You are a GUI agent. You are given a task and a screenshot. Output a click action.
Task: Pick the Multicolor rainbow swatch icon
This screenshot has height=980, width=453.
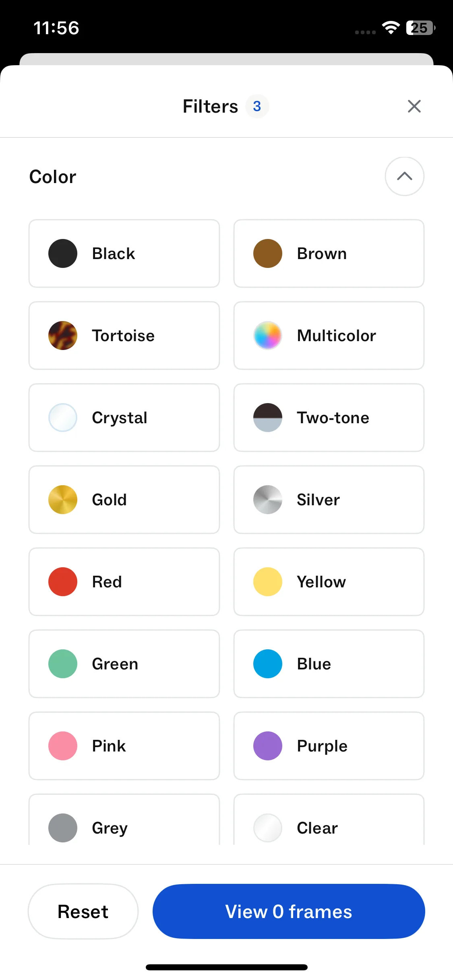click(267, 336)
